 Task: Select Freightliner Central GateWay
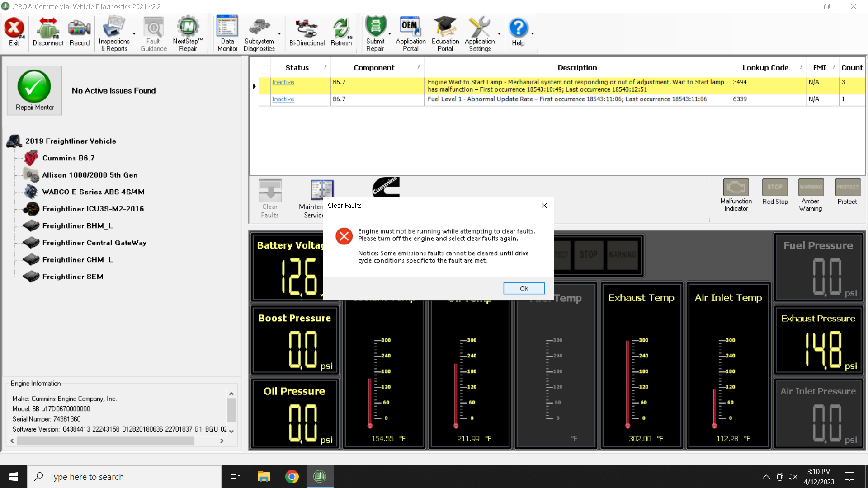point(94,243)
